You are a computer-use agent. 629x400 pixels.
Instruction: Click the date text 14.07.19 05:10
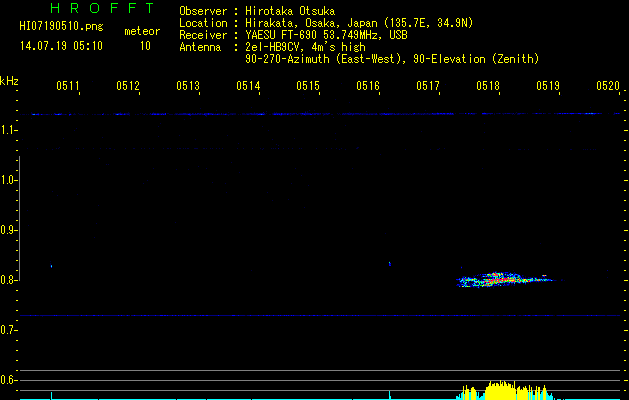click(x=61, y=46)
